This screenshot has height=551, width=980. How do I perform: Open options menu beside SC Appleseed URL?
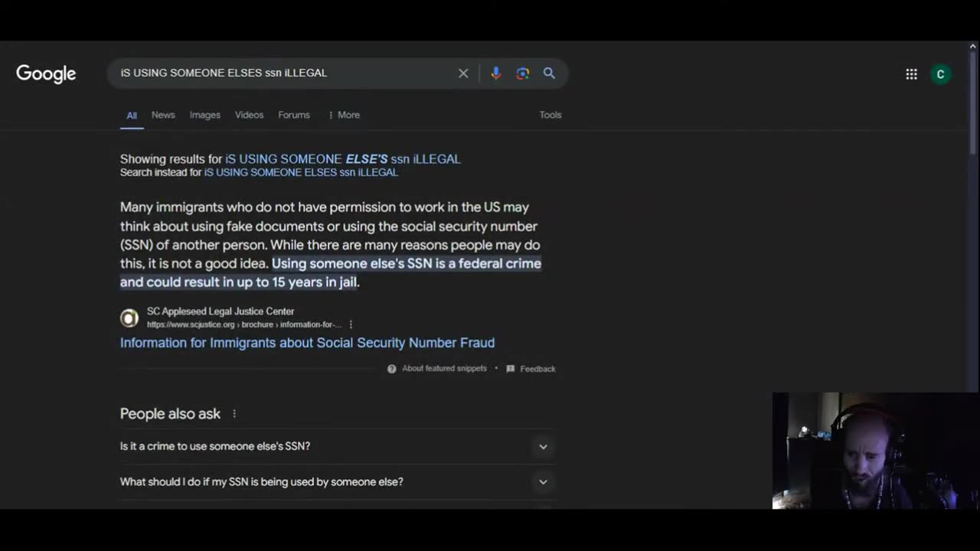tap(351, 324)
